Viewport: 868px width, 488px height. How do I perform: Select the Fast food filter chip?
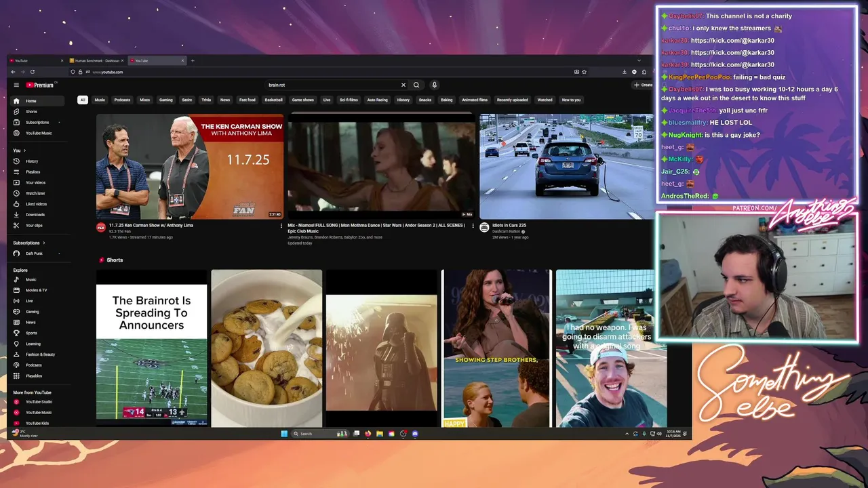(x=248, y=100)
